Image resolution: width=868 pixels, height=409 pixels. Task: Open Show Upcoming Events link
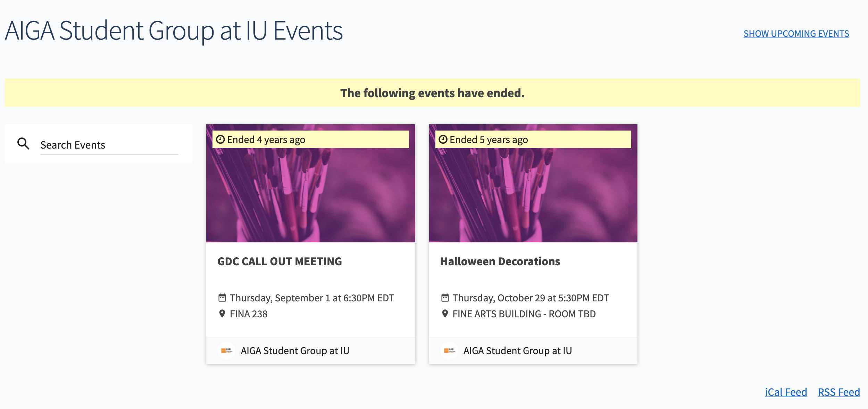796,34
